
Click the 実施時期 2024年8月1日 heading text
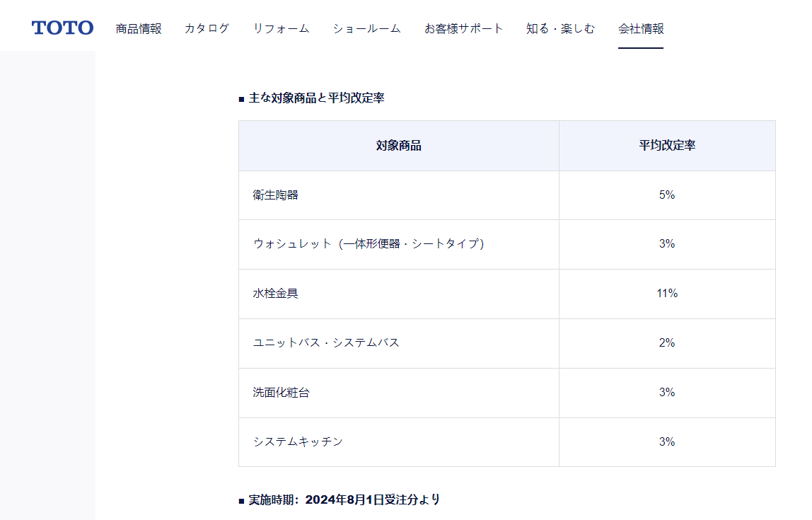coord(344,500)
